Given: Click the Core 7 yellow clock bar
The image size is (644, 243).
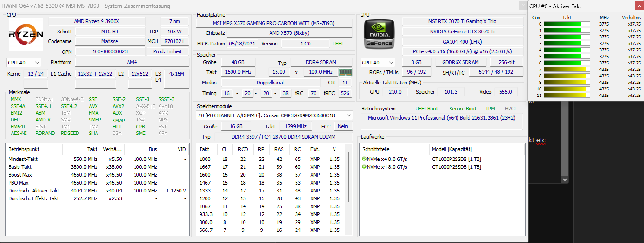Looking at the screenshot, I should [x=567, y=69].
